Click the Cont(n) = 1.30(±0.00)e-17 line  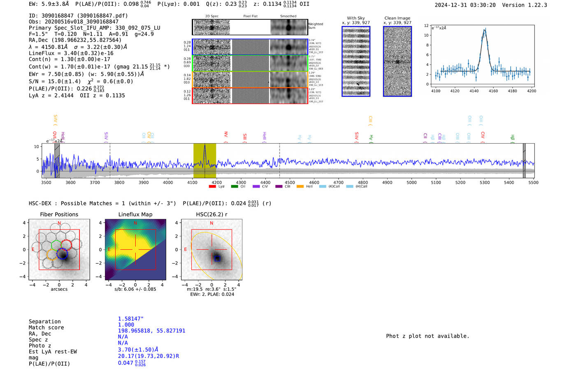70,59
